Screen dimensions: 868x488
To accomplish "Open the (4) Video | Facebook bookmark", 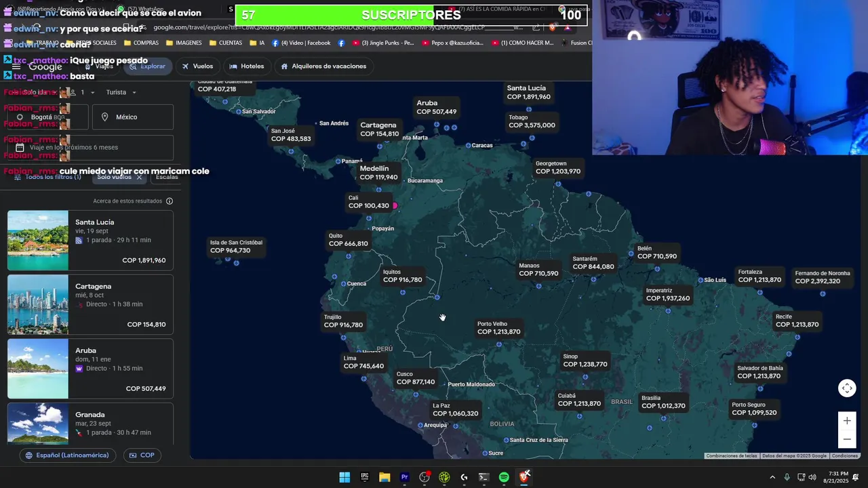I will coord(301,43).
